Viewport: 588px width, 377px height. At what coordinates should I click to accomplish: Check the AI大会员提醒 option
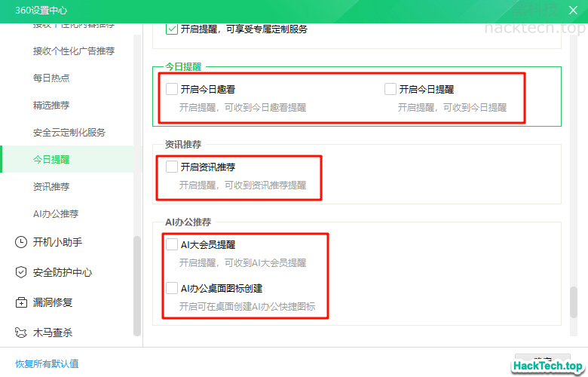click(172, 244)
